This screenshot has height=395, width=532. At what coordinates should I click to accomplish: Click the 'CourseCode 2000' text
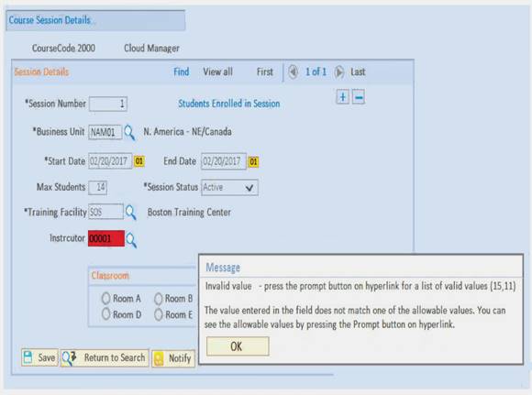tap(63, 48)
